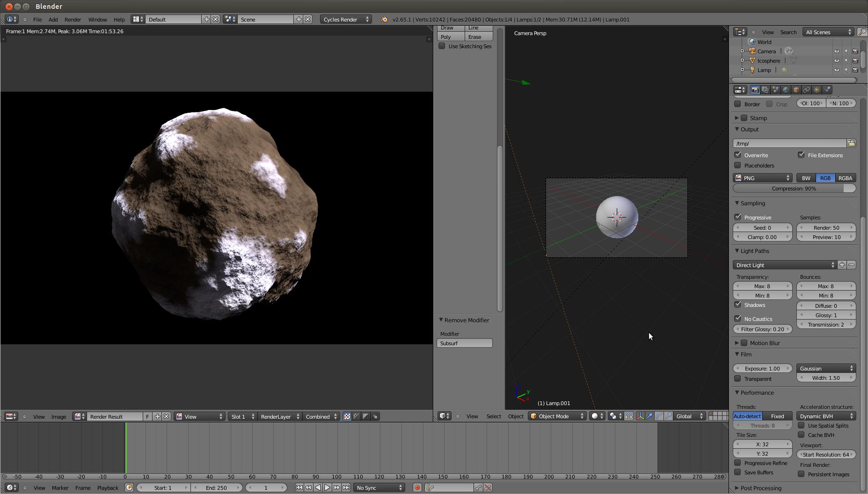The height and width of the screenshot is (494, 868).
Task: Delete the Scene with the X icon
Action: (x=308, y=19)
